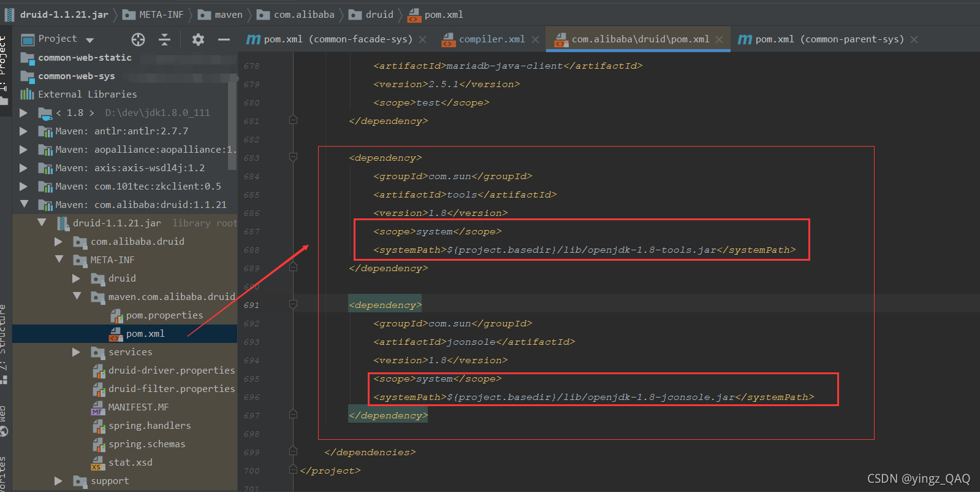Expand the JDK 1.8 library node

click(x=23, y=113)
